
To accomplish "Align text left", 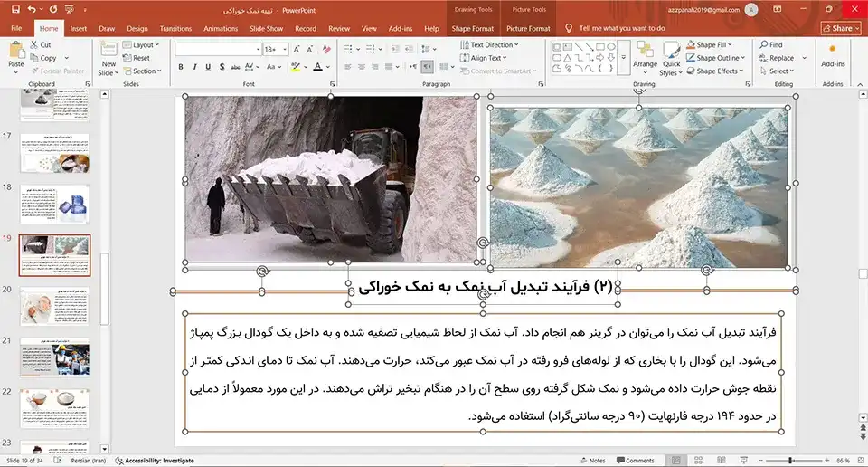I will point(347,67).
